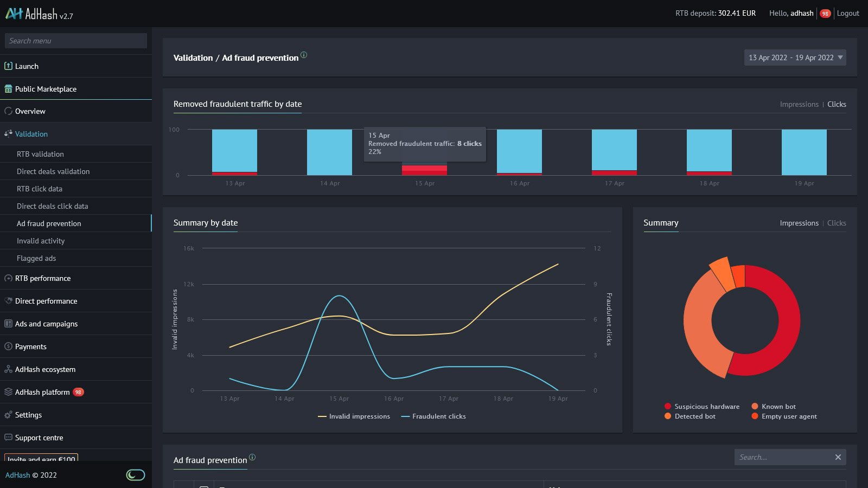The height and width of the screenshot is (488, 868).
Task: Expand the Ads and campaigns section
Action: pos(47,324)
